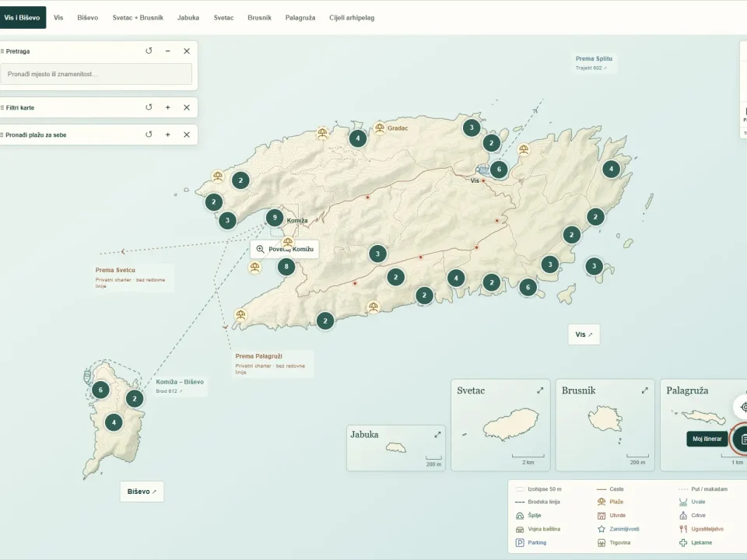This screenshot has width=747, height=560.
Task: Reset the Pretraga panel
Action: pos(149,51)
